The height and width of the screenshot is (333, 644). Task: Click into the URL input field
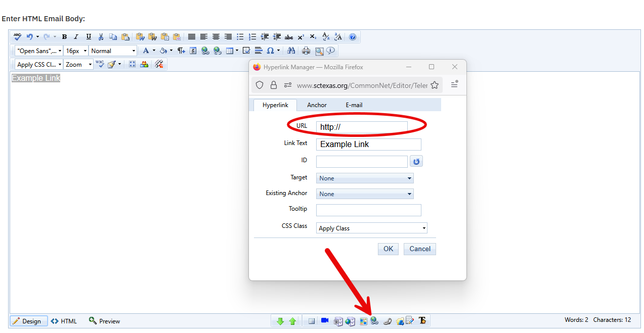coord(361,127)
